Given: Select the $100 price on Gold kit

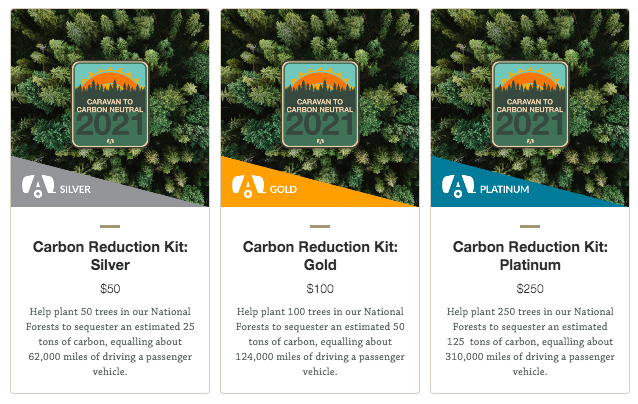Looking at the screenshot, I should (320, 289).
